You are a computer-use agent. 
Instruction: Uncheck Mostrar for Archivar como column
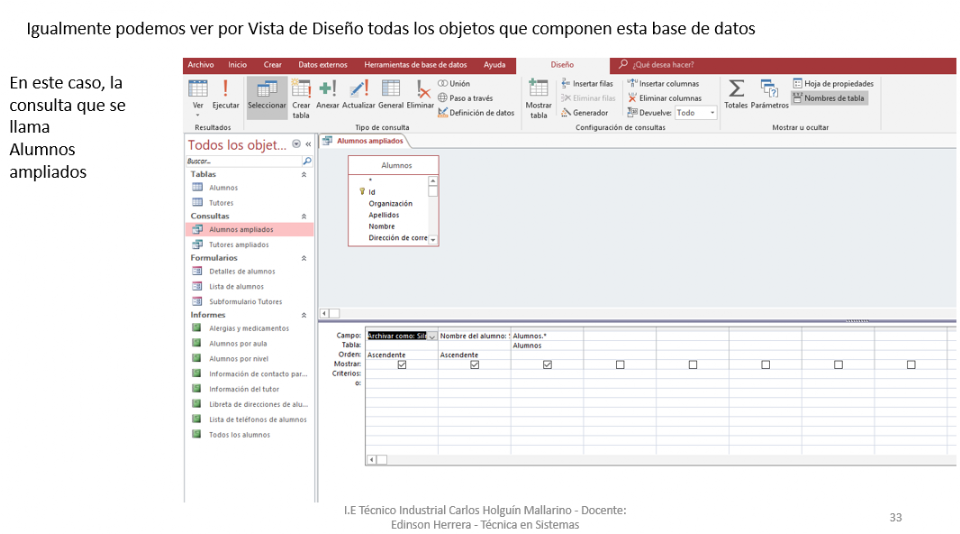coord(402,365)
